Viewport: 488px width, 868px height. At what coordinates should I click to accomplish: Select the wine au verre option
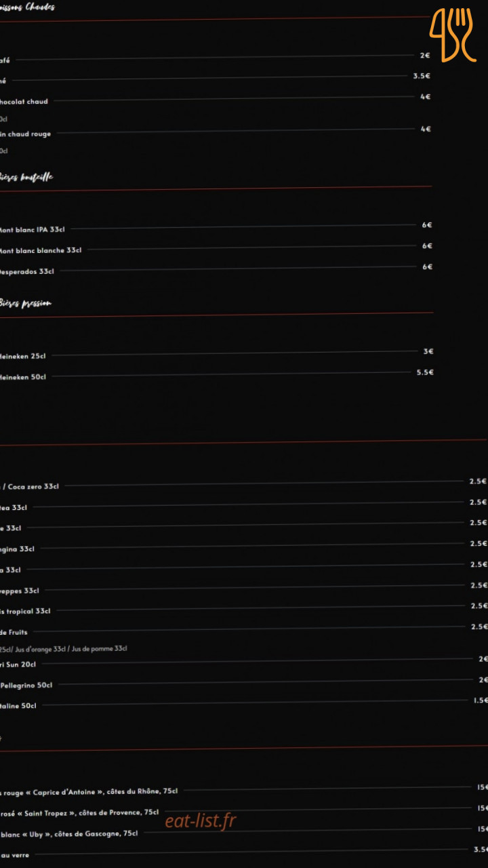pyautogui.click(x=15, y=855)
